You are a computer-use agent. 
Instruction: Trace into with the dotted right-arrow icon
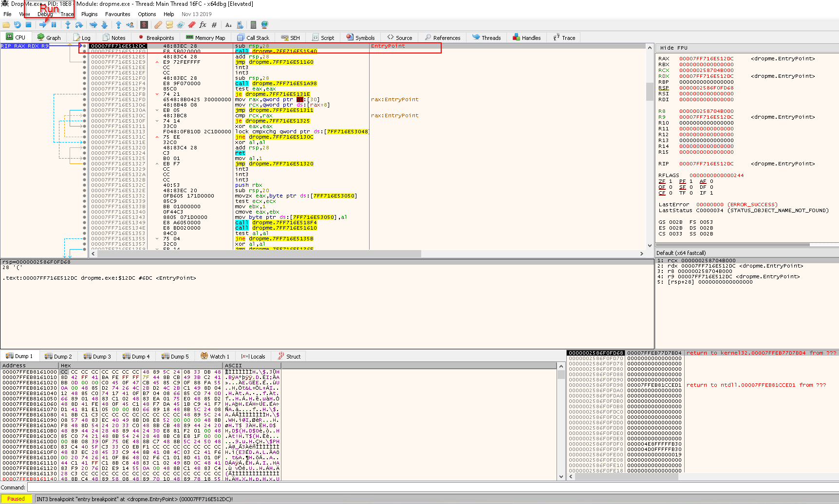(x=93, y=25)
